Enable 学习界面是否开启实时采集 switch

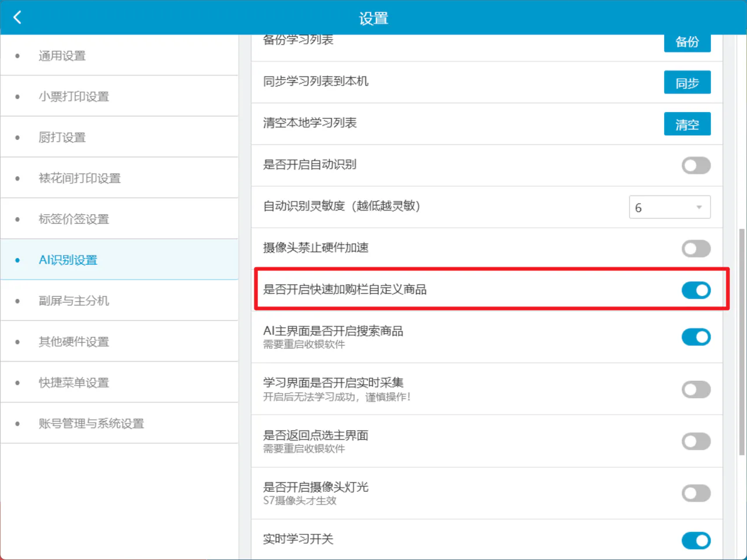click(x=696, y=389)
